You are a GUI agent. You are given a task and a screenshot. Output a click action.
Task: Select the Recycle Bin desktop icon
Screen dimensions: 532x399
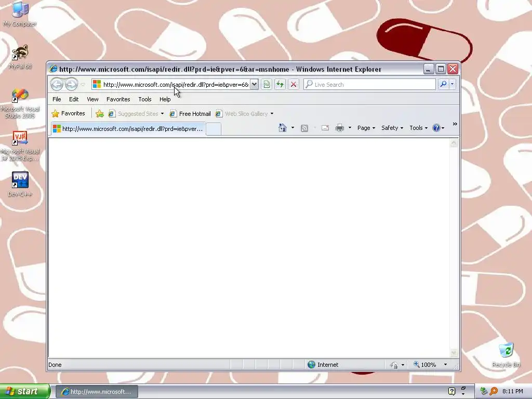(506, 355)
